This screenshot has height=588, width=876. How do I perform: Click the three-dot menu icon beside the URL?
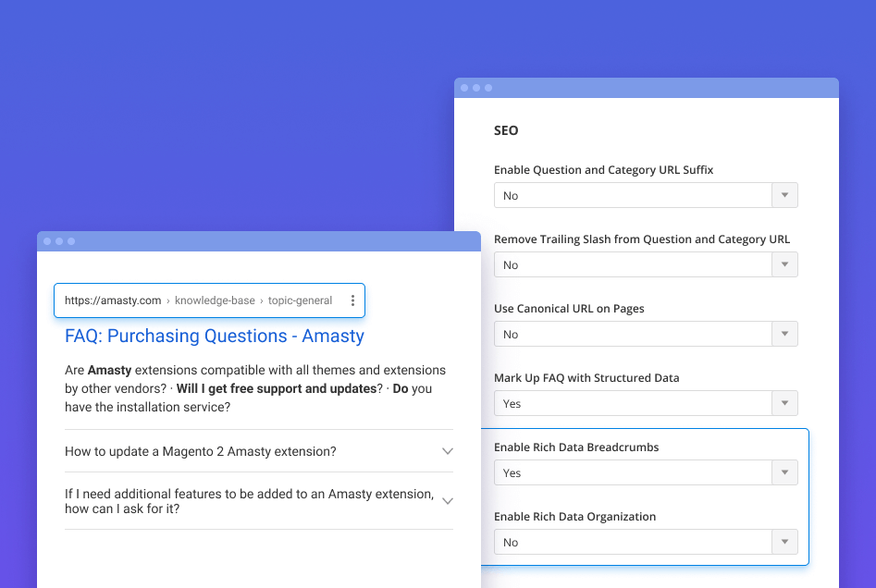352,300
